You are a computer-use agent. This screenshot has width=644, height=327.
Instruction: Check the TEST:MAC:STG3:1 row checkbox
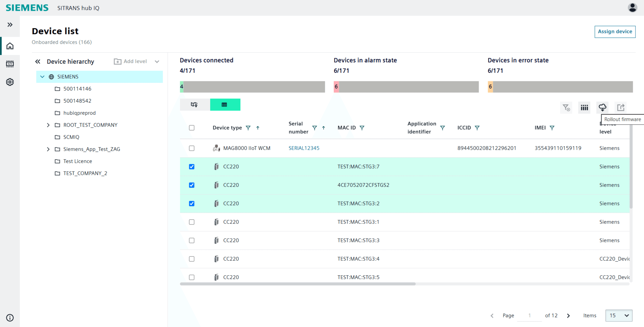192,222
